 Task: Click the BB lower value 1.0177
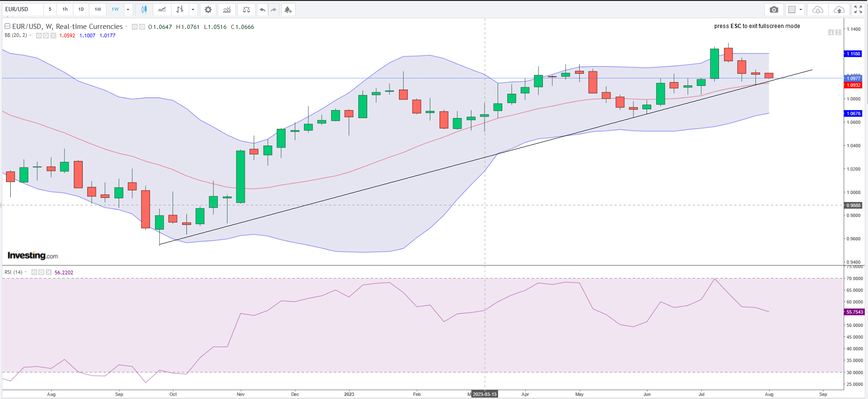[107, 35]
